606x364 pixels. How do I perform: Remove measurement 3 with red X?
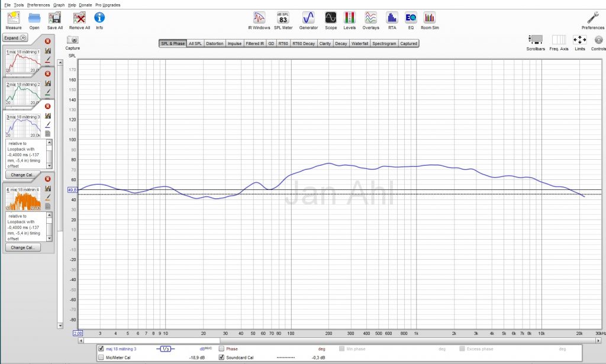tap(47, 106)
